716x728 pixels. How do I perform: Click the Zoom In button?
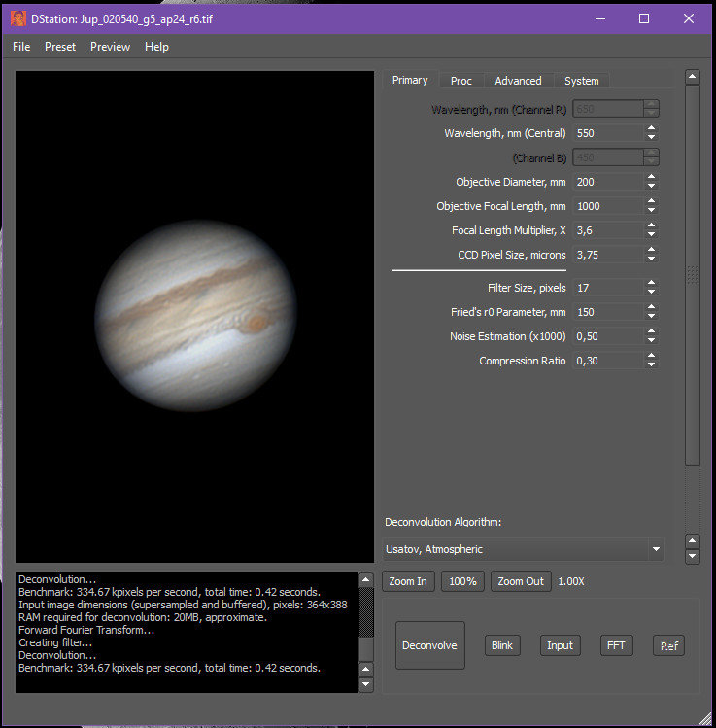[408, 581]
